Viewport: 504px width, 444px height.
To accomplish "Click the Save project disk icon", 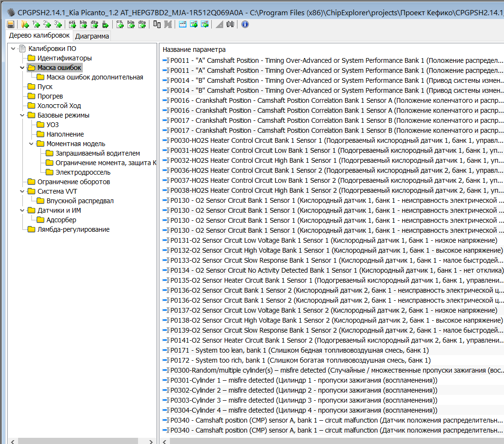I will pos(10,24).
